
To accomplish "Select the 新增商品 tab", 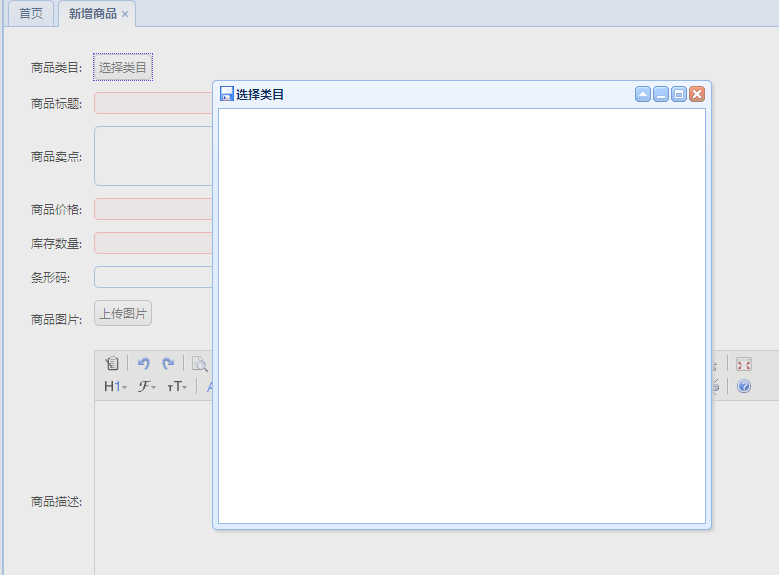I will [92, 14].
